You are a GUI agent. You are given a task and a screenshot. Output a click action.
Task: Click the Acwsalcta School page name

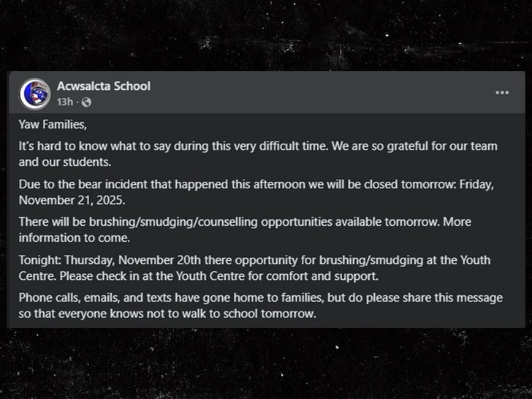104,86
